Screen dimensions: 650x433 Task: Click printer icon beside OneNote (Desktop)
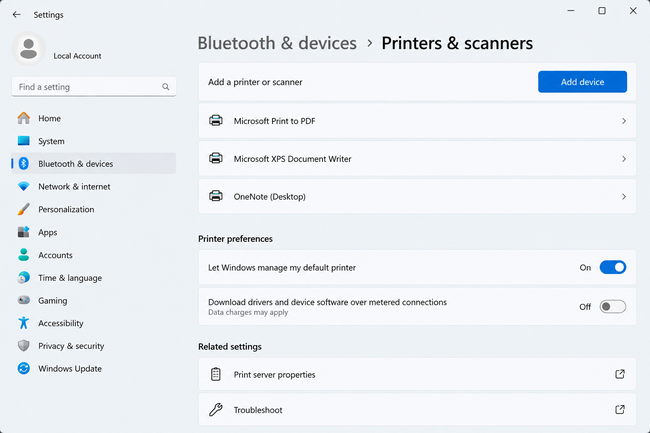click(x=216, y=196)
